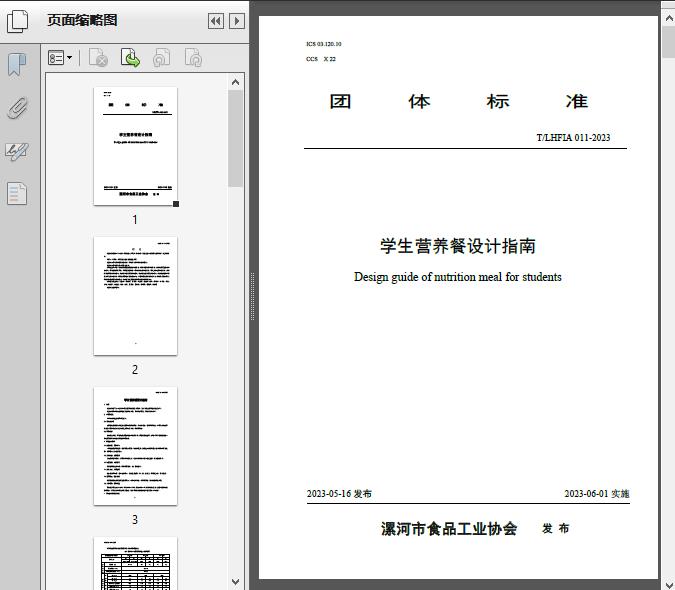Click the 漯河市食品工业协会 publisher text
The height and width of the screenshot is (590, 675).
pyautogui.click(x=449, y=529)
